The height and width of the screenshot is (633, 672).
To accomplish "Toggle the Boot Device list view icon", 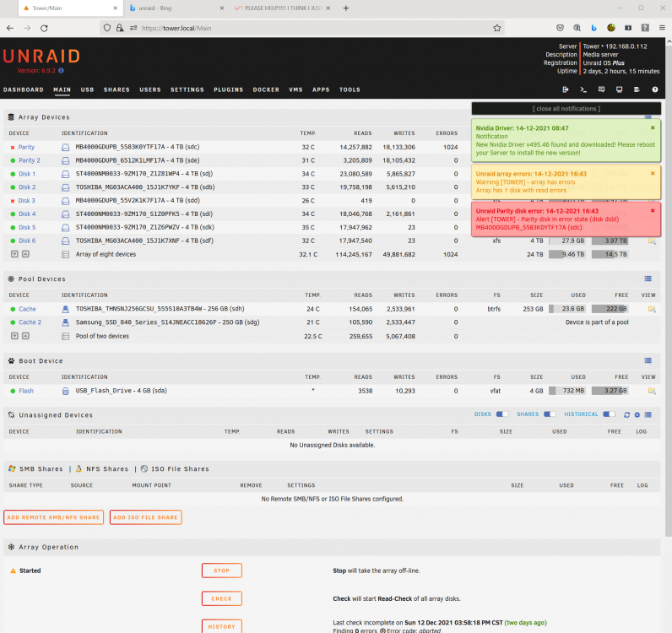I will 648,360.
